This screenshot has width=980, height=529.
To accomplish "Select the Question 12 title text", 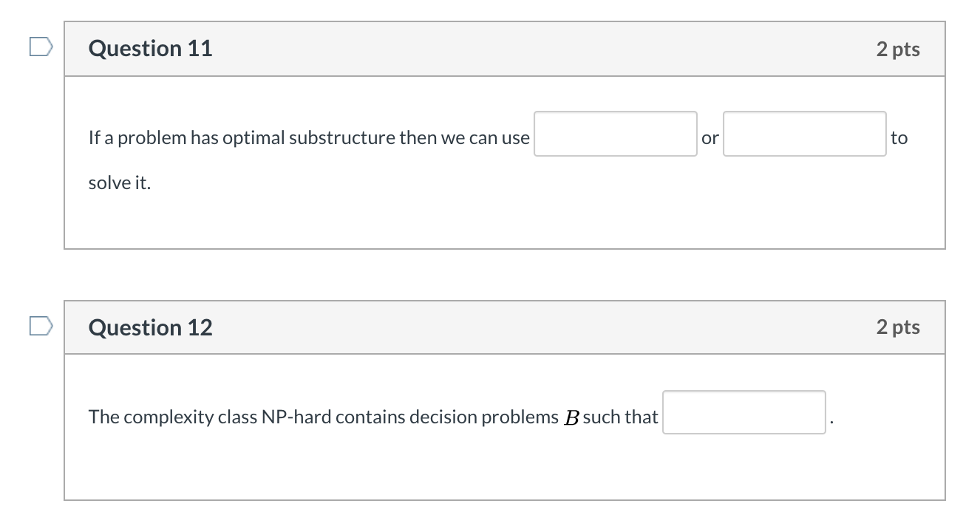I will 149,327.
